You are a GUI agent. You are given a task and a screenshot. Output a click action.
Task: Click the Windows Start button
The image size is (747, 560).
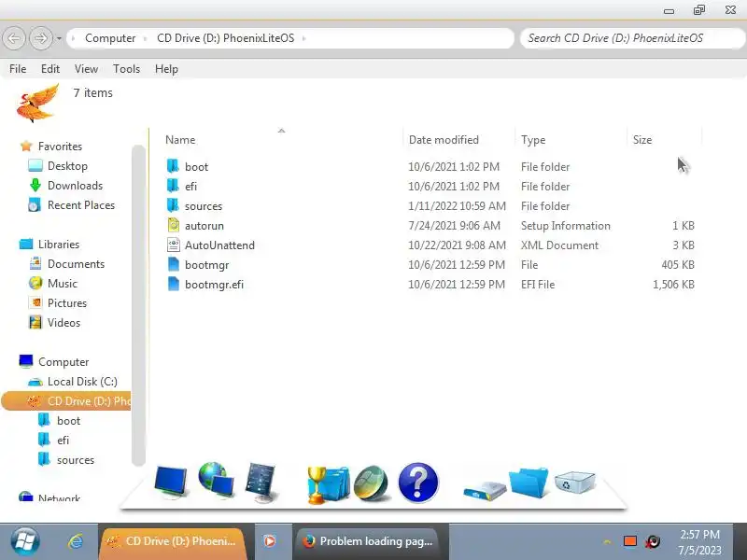(25, 541)
